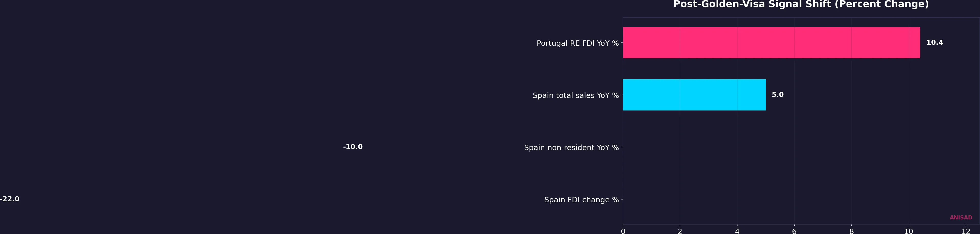Click the pink Portugal RE FDI bar
The image size is (980, 234).
pos(771,43)
